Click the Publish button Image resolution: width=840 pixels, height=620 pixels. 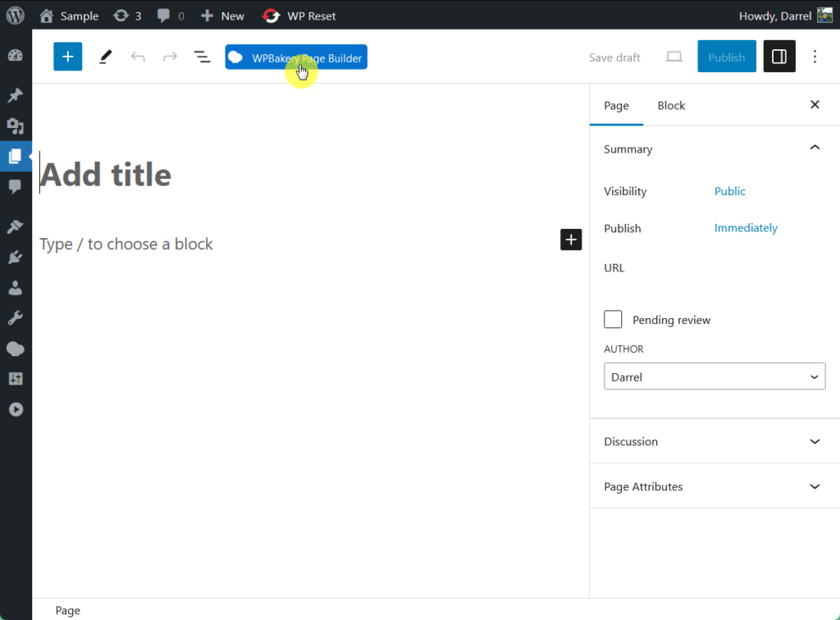click(x=727, y=57)
